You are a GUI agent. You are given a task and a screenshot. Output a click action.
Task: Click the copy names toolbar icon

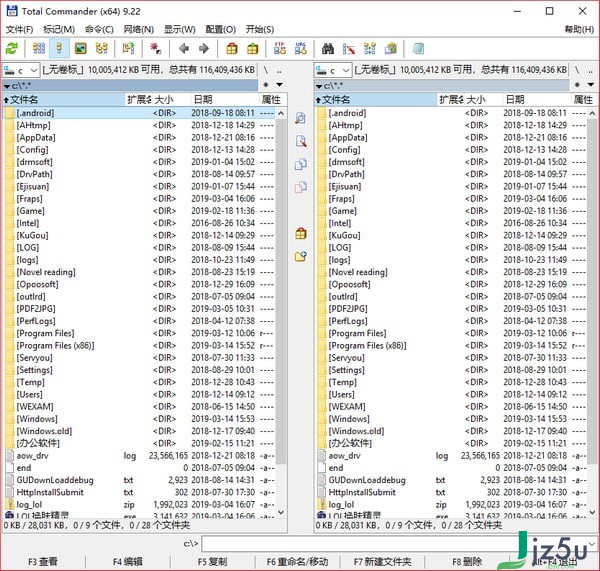(x=391, y=49)
